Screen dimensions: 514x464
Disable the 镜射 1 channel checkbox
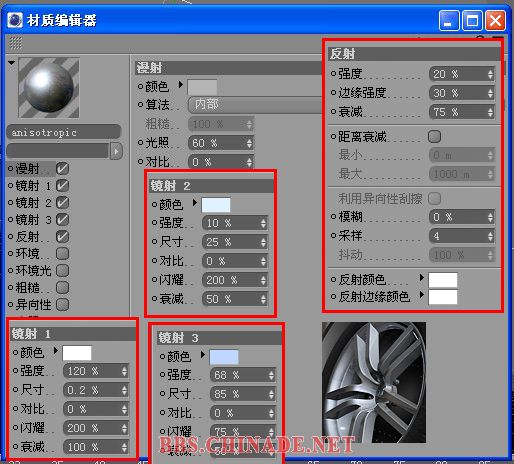pos(62,186)
